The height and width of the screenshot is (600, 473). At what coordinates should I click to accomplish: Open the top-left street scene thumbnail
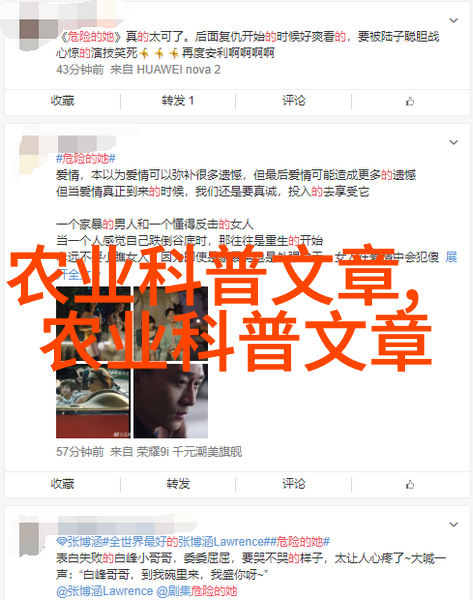coord(93,323)
